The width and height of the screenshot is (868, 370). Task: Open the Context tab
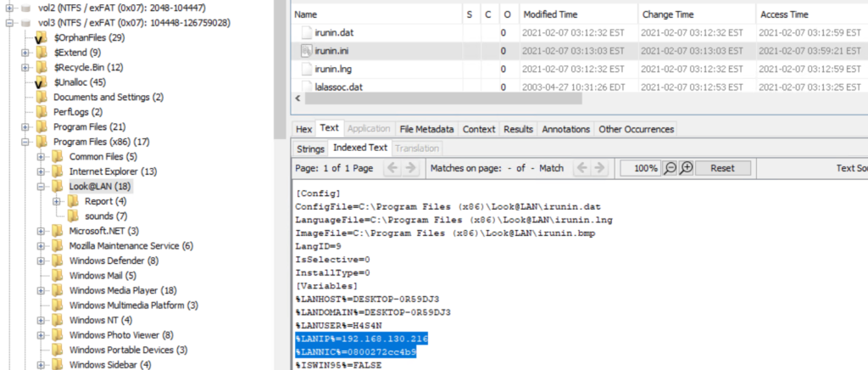pos(479,129)
